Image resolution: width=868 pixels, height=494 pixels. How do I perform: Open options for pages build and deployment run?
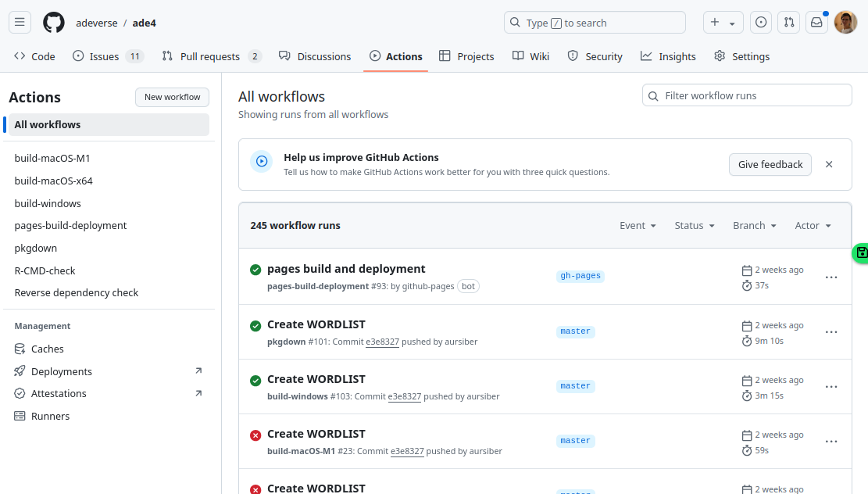pyautogui.click(x=831, y=277)
